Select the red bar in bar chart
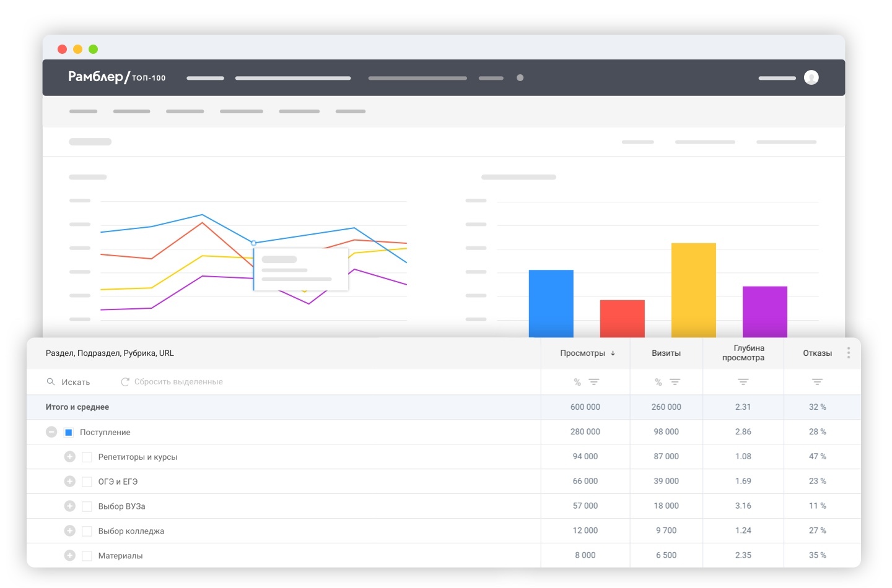Screen dimensions: 892x588 [622, 319]
